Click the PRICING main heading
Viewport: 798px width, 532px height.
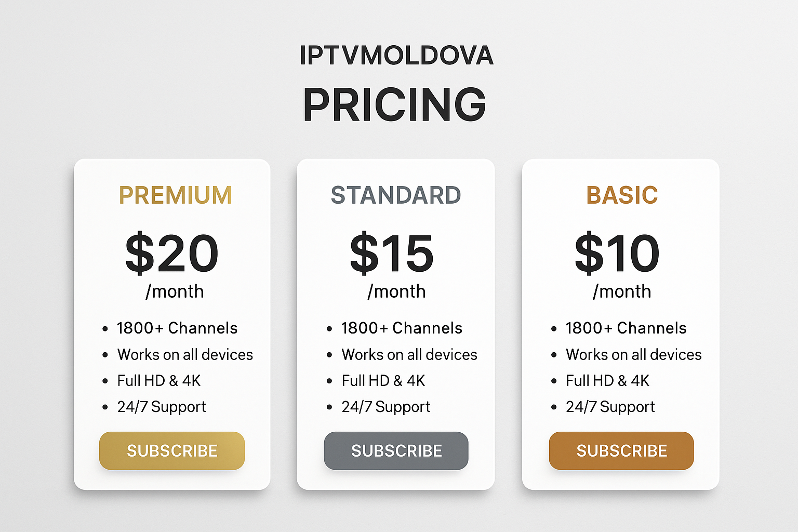(x=395, y=104)
